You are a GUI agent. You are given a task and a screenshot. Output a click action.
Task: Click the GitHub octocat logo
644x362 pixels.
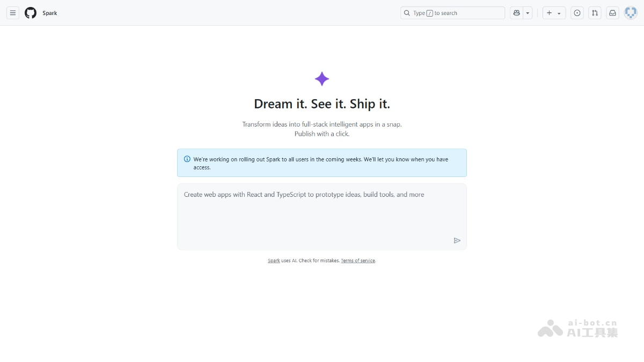click(x=30, y=12)
